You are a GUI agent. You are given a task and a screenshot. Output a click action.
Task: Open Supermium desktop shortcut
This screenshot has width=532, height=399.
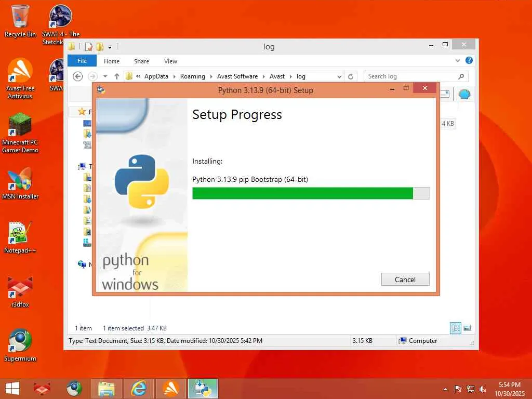pos(20,345)
